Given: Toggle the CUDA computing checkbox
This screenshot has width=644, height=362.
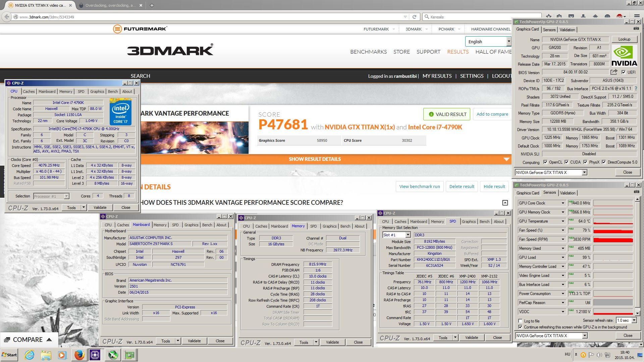Looking at the screenshot, I should pyautogui.click(x=567, y=162).
